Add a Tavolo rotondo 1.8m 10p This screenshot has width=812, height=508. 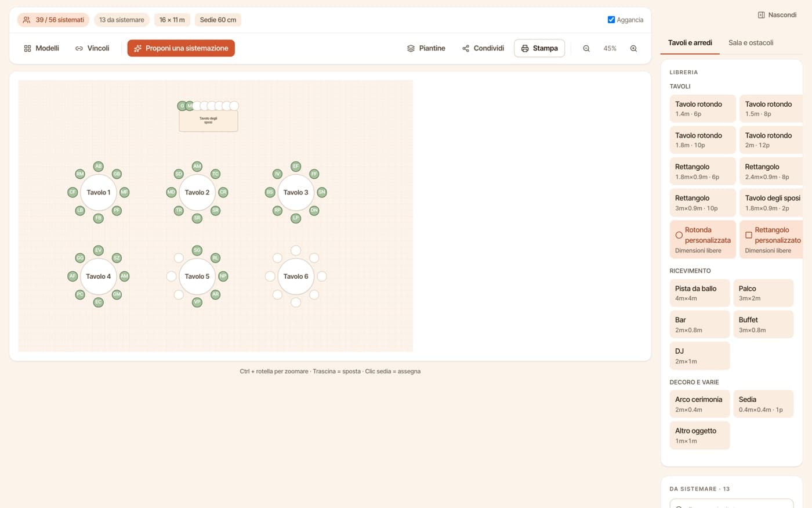pos(702,140)
